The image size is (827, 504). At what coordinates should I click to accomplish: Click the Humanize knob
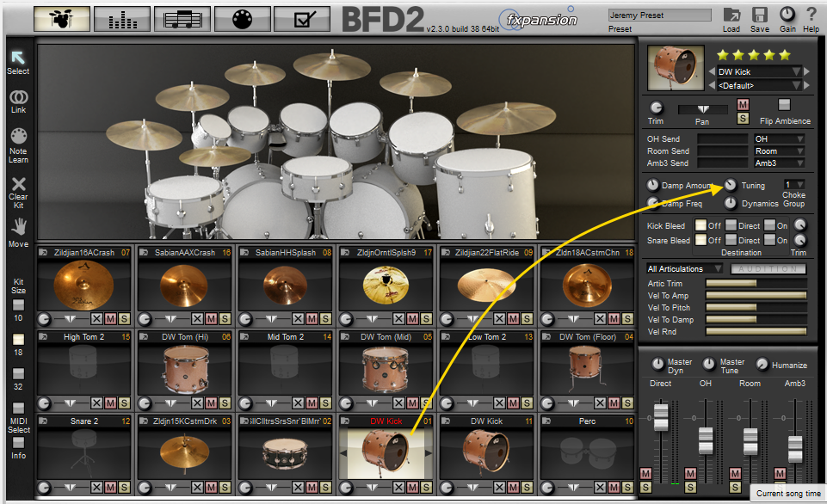point(762,365)
